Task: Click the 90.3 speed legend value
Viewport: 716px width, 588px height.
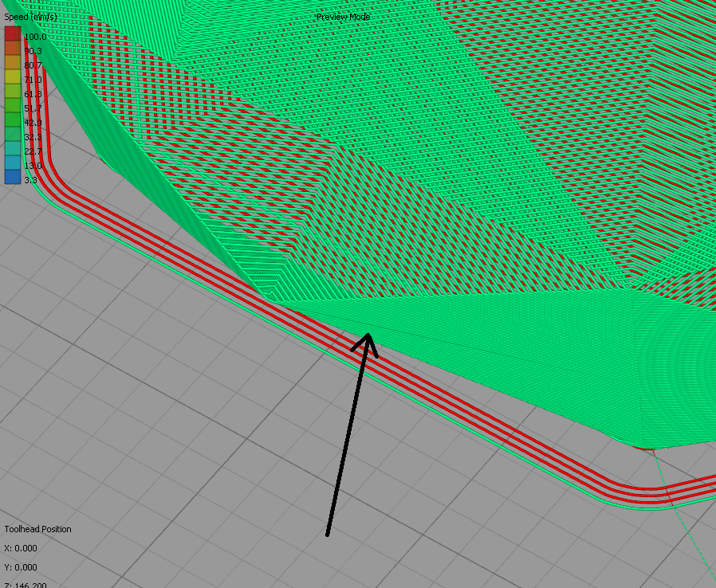Action: 33,51
